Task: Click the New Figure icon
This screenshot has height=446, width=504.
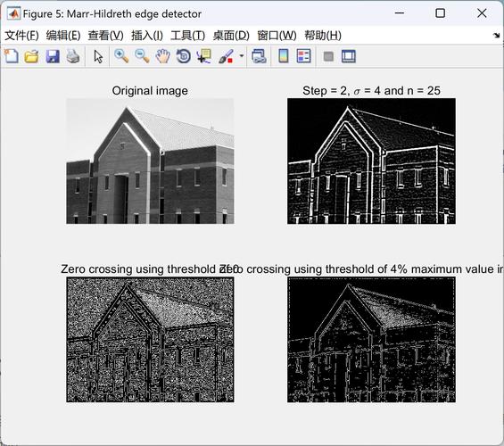Action: click(12, 56)
